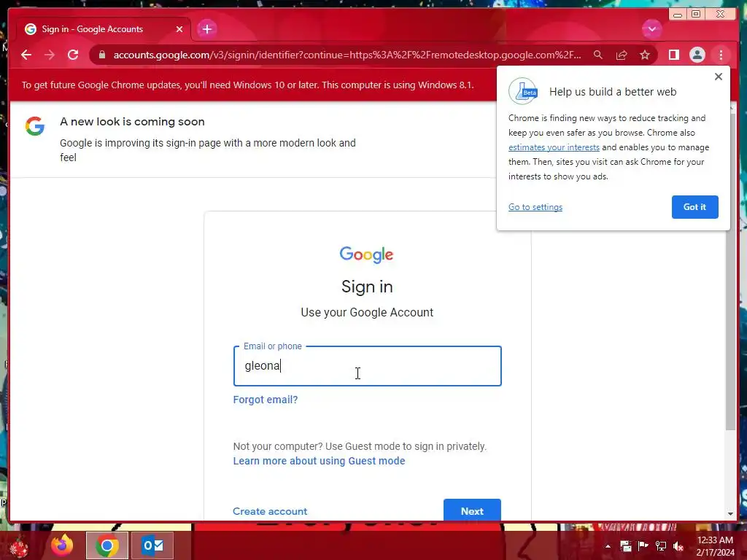
Task: Open Action Center flag icon
Action: (x=643, y=546)
